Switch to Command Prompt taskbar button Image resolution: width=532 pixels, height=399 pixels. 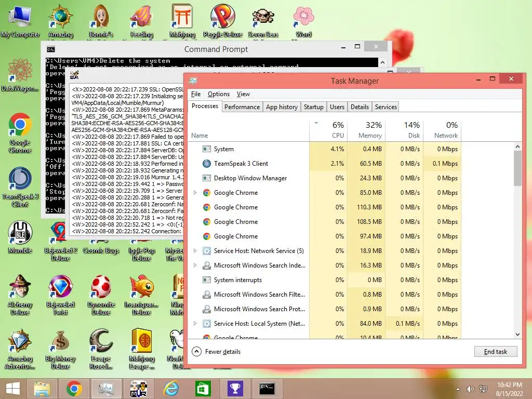(x=267, y=389)
